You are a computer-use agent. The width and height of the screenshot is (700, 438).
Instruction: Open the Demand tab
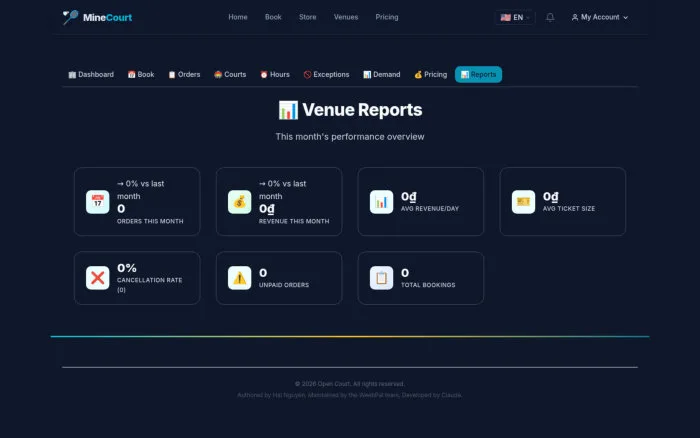(382, 75)
